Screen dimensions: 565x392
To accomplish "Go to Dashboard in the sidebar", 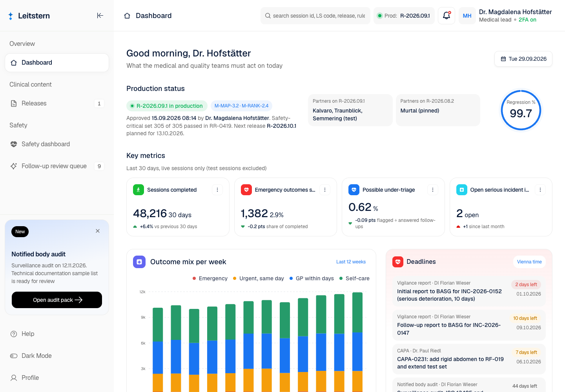I will [57, 63].
